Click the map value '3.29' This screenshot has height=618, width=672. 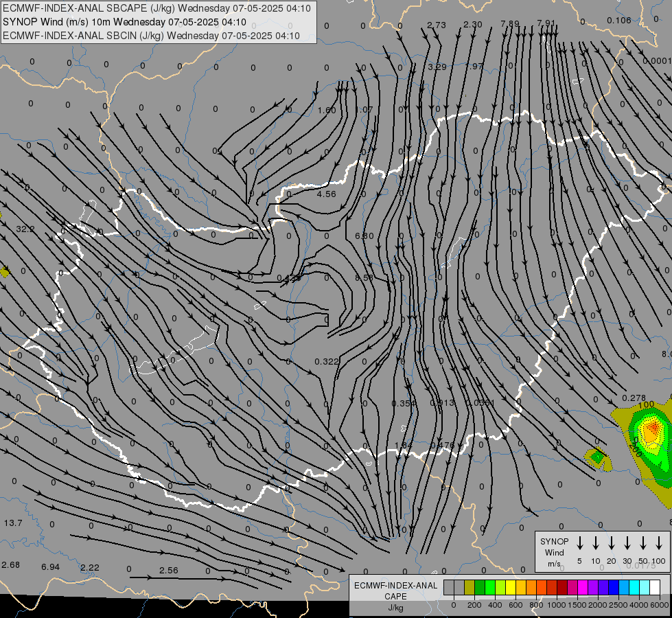[437, 67]
